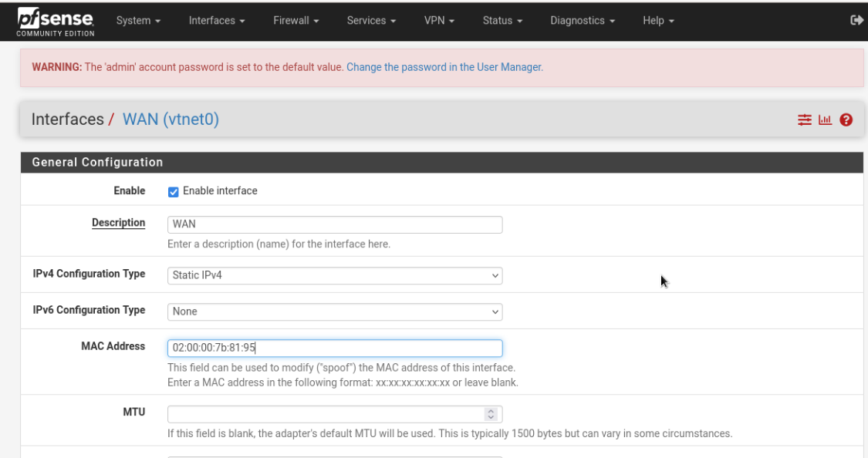The height and width of the screenshot is (458, 868).
Task: Click the Interfaces breadcrumb link
Action: pyautogui.click(x=67, y=120)
